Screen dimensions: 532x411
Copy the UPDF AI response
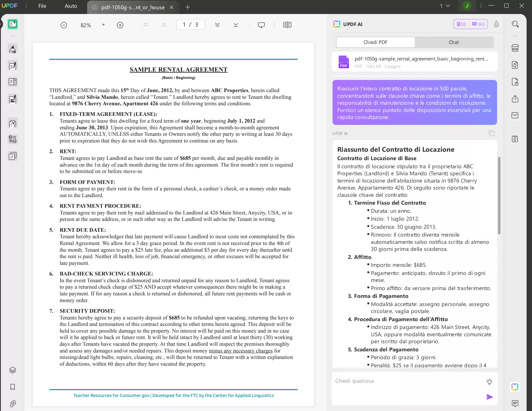tap(492, 133)
